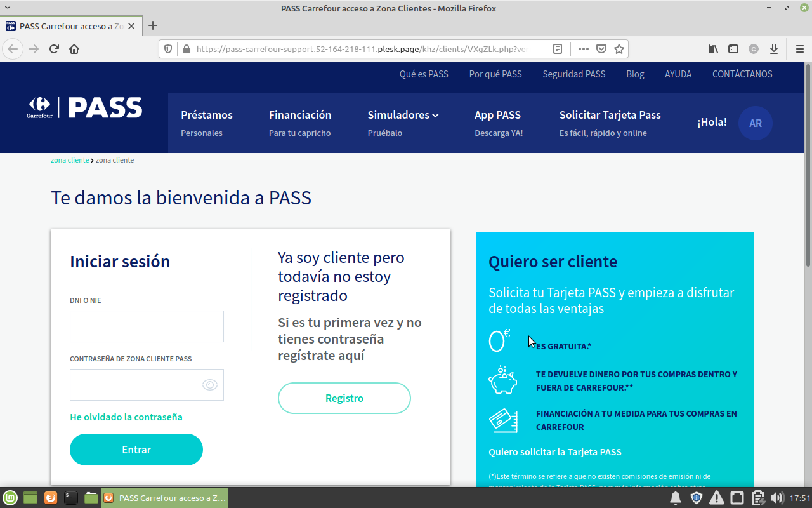Open the Financiación menu item
Image resolution: width=812 pixels, height=508 pixels.
click(x=300, y=123)
